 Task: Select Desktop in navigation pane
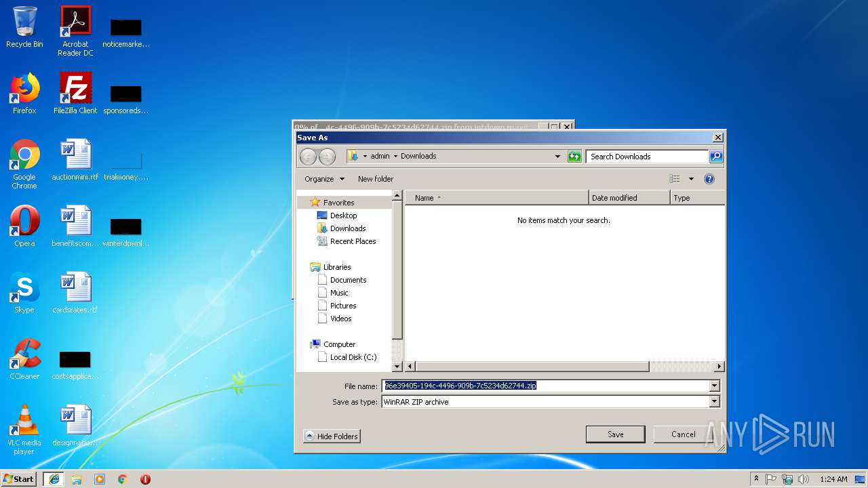pos(343,216)
